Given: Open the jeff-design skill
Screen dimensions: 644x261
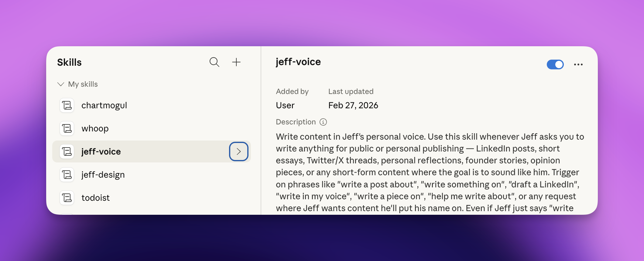Looking at the screenshot, I should pos(103,175).
